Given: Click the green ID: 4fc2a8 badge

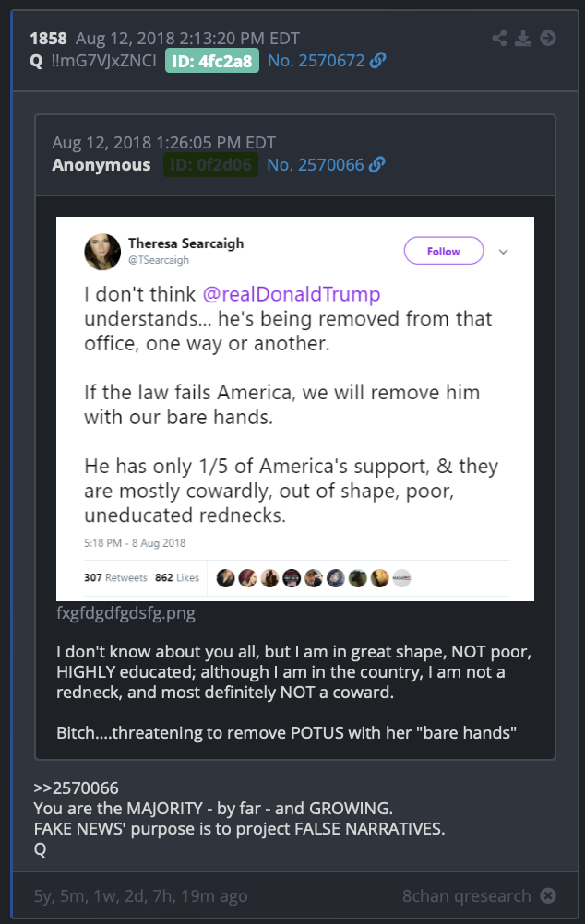Looking at the screenshot, I should pos(211,61).
